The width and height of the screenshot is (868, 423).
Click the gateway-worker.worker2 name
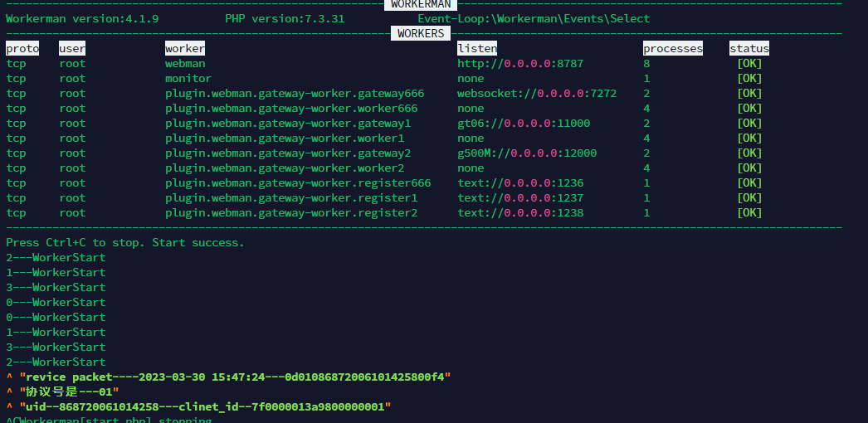(x=285, y=168)
